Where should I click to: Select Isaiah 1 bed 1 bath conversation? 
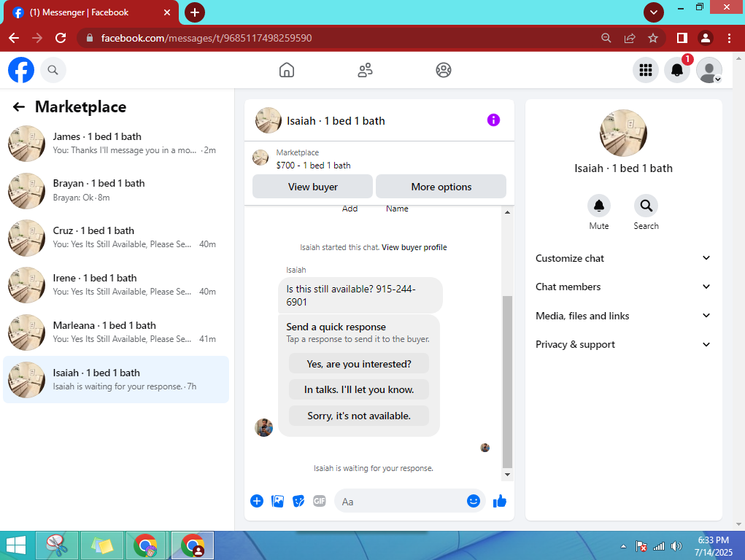(x=116, y=379)
